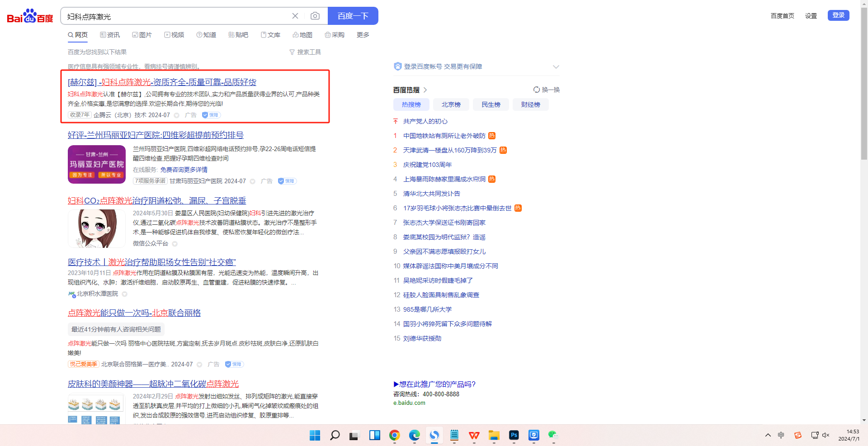Screen dimensions: 868x446
Task: Switch to the 图片 search tab
Action: 142,35
